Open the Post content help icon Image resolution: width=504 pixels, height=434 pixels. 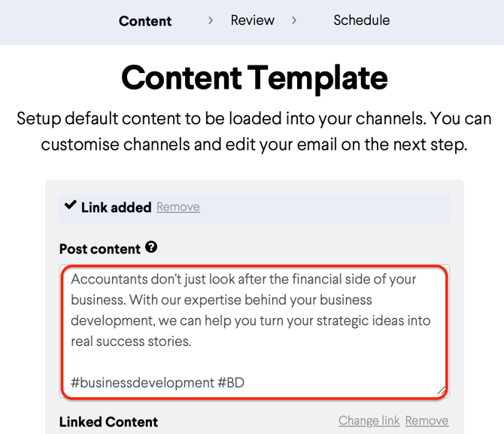coord(151,247)
